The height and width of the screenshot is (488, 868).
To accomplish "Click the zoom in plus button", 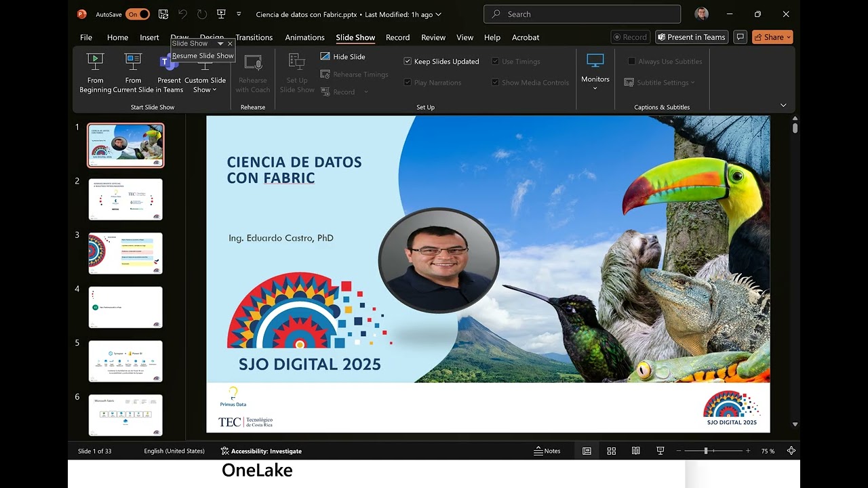I will tap(748, 451).
